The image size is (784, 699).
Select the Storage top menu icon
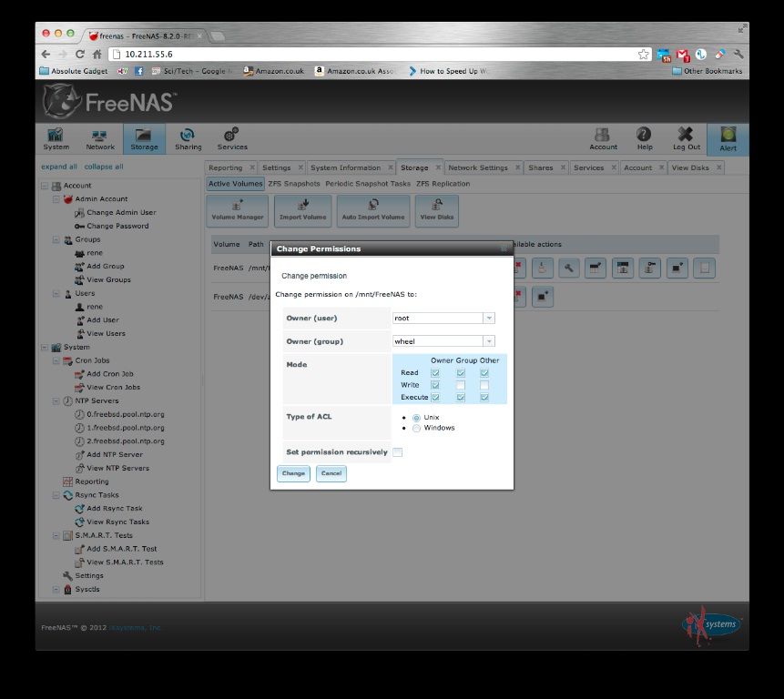point(144,139)
